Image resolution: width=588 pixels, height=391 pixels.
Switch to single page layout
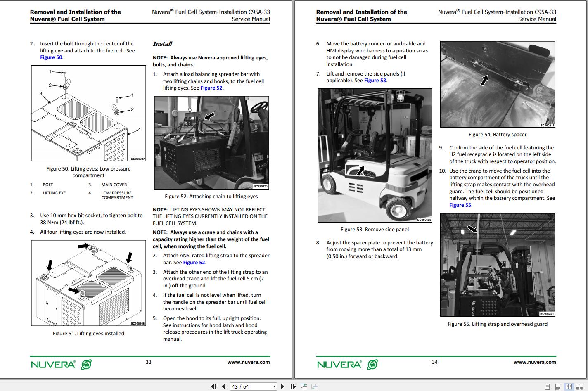(x=548, y=386)
